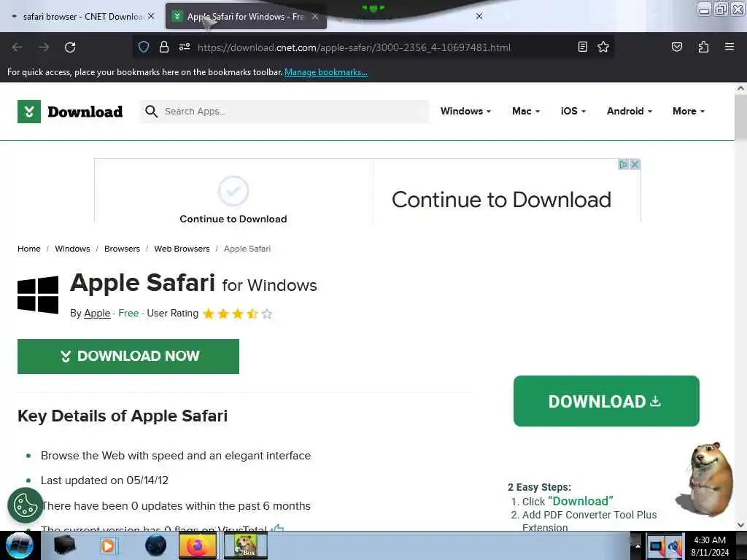
Task: Click the Continue to Download ad checkmark
Action: [x=233, y=191]
